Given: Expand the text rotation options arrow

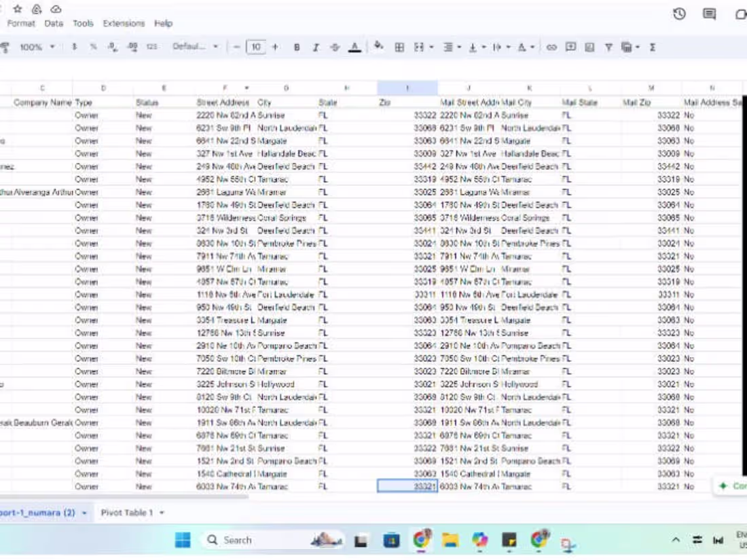Looking at the screenshot, I should [532, 47].
